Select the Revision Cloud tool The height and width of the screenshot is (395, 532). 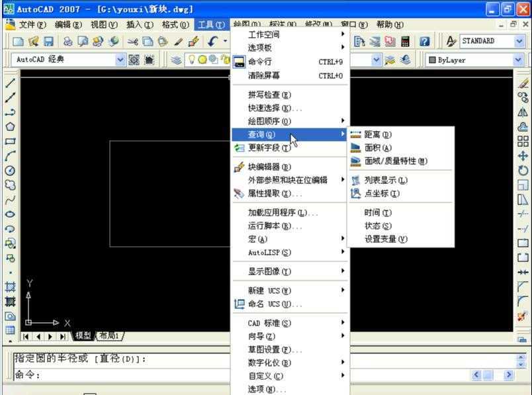pos(10,185)
